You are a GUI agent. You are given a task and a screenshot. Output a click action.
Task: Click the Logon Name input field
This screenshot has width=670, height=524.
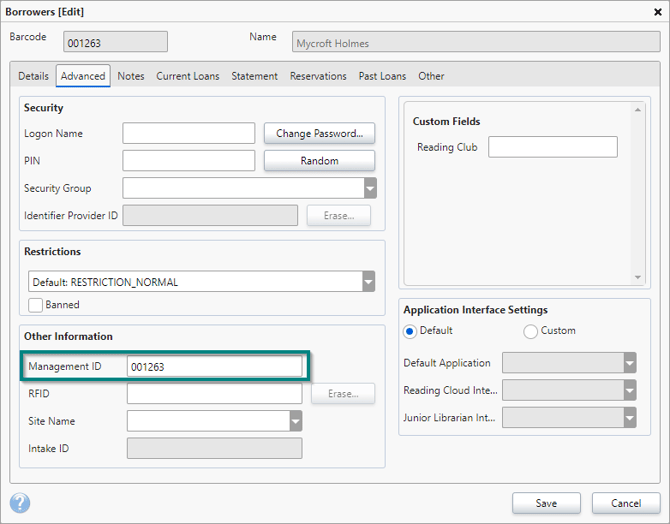pyautogui.click(x=189, y=133)
